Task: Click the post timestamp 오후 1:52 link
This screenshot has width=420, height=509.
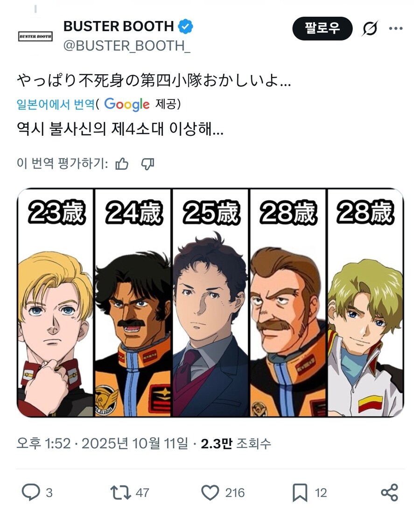Action: pyautogui.click(x=43, y=443)
